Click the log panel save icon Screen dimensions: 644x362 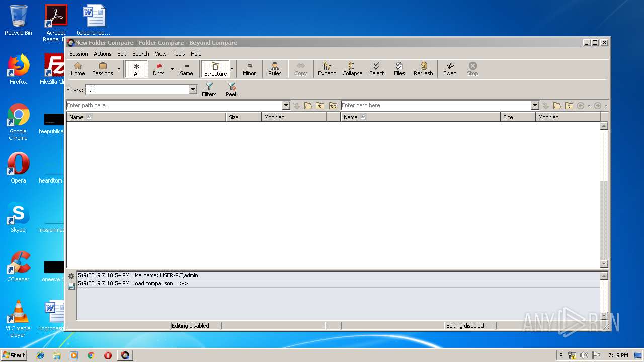point(71,286)
